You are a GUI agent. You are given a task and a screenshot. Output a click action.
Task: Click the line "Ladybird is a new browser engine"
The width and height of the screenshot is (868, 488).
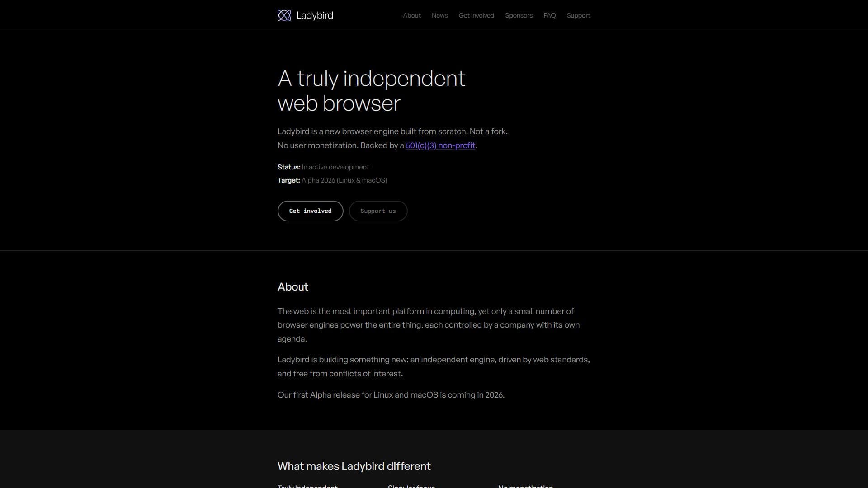coord(392,131)
